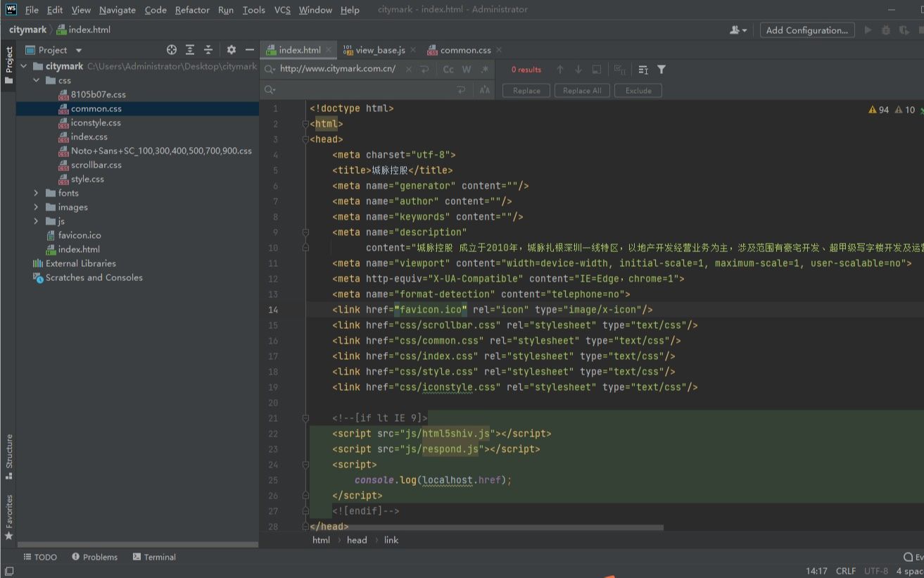Click New Line icon in replace field
This screenshot has height=578, width=924.
tap(461, 90)
